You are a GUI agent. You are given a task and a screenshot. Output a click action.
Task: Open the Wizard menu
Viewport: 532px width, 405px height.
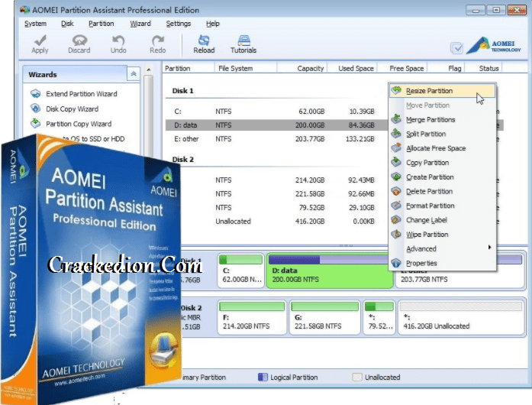(x=140, y=24)
